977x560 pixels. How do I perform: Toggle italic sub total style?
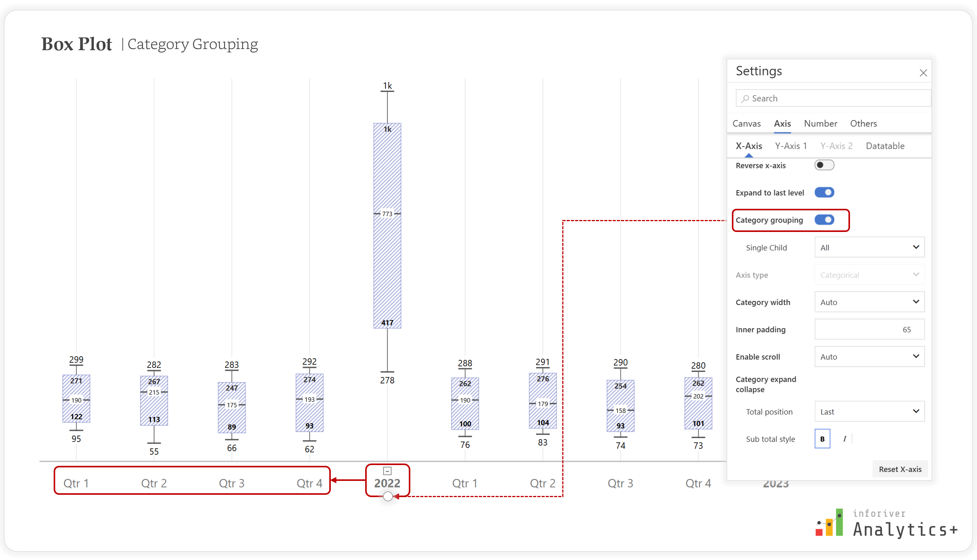point(845,439)
